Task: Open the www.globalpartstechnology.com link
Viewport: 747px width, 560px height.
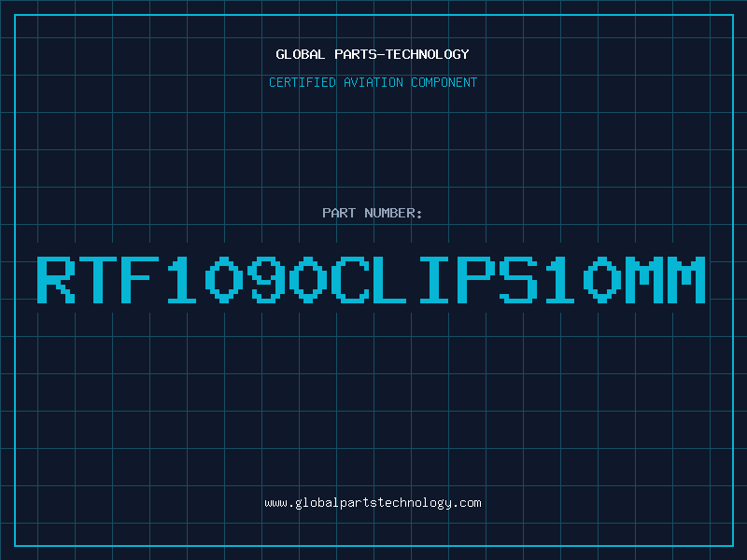Action: click(373, 503)
